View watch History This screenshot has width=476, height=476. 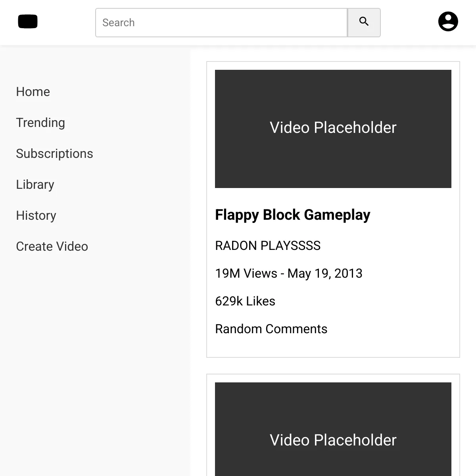tap(36, 215)
